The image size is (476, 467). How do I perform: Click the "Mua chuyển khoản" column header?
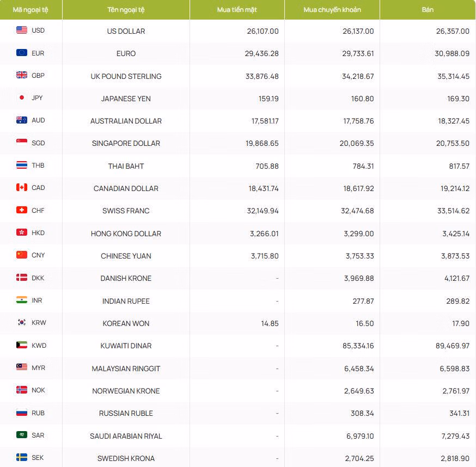click(332, 10)
